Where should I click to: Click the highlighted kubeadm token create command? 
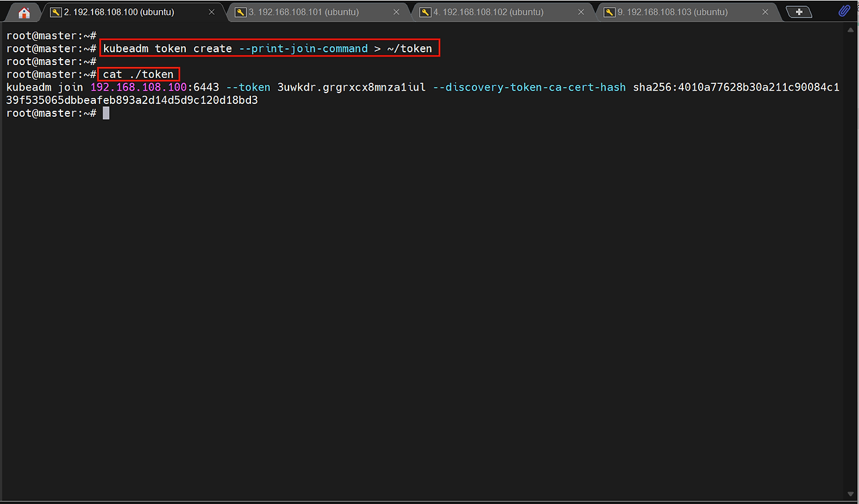pos(270,48)
